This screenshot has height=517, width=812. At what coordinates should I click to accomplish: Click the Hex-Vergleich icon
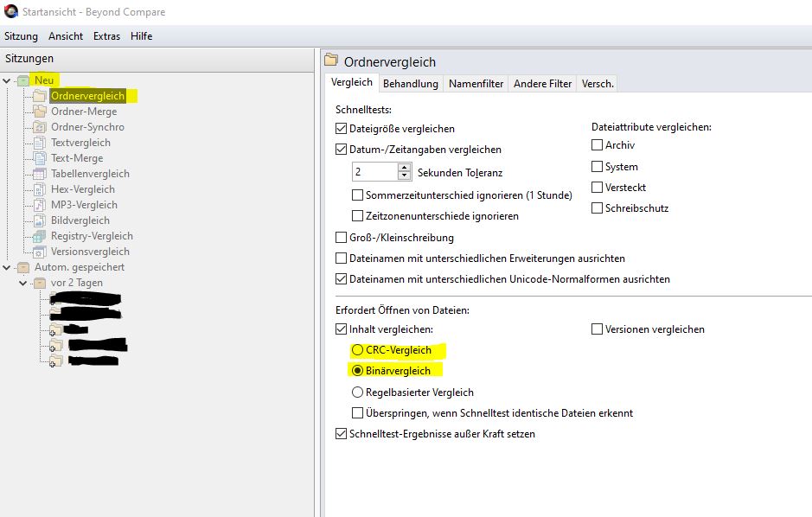click(40, 189)
